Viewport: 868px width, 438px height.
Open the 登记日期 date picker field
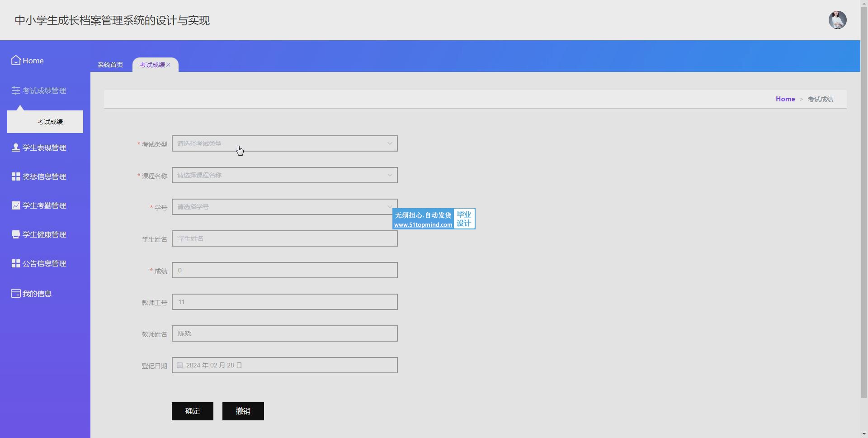(284, 366)
